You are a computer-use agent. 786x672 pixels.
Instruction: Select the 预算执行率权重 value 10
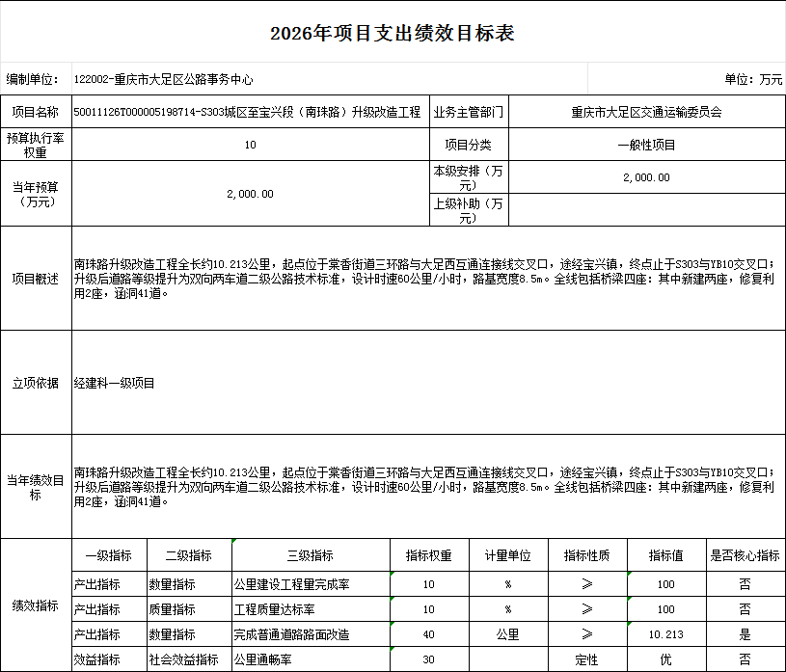[x=249, y=143]
